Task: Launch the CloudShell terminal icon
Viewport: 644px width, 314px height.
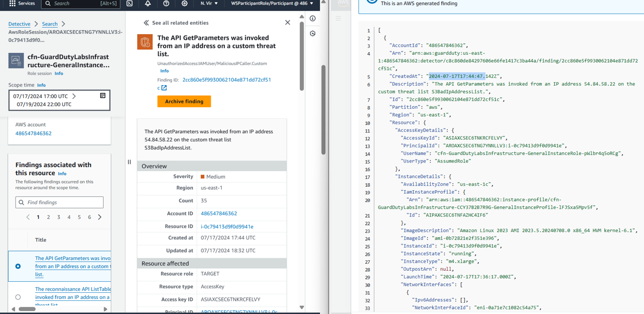Action: [x=129, y=4]
